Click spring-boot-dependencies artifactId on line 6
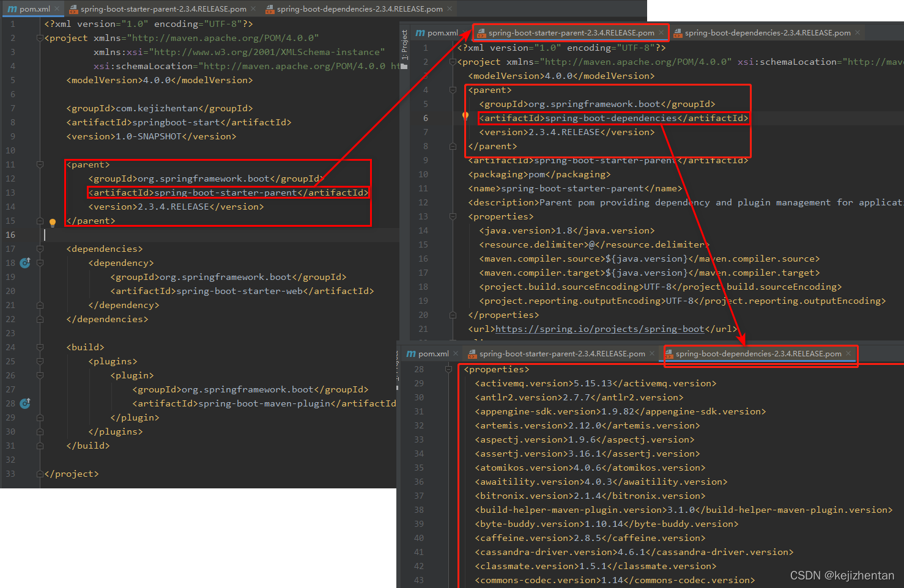 point(613,118)
